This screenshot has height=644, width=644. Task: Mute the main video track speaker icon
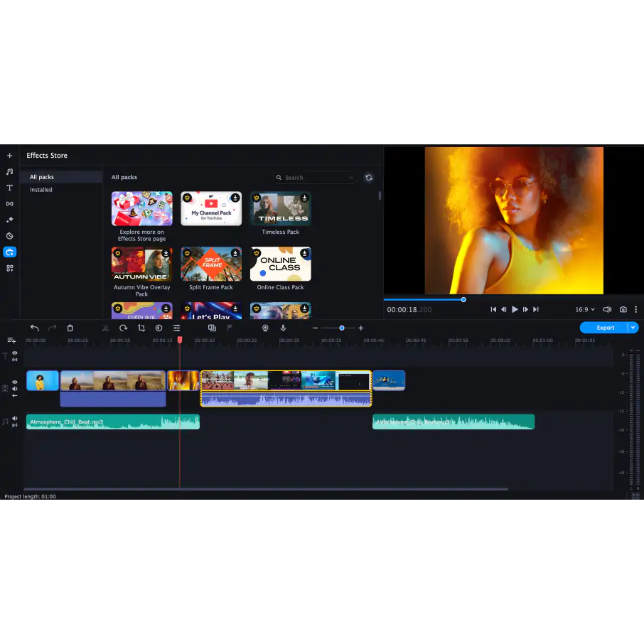(x=15, y=389)
